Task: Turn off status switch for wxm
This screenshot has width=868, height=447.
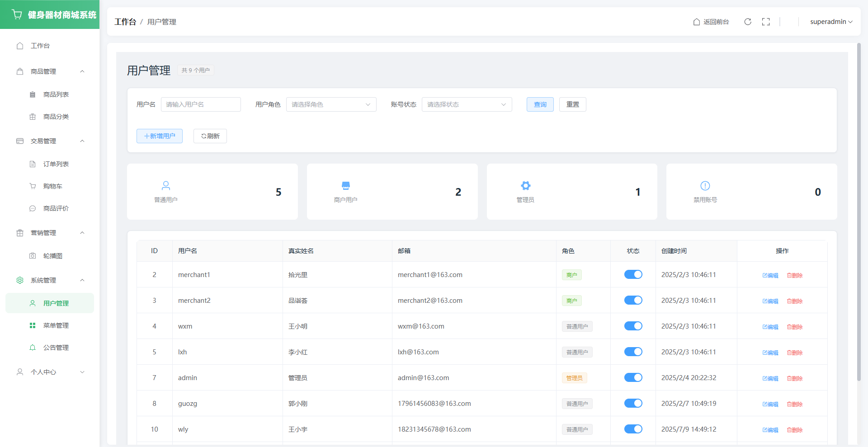Action: (633, 326)
